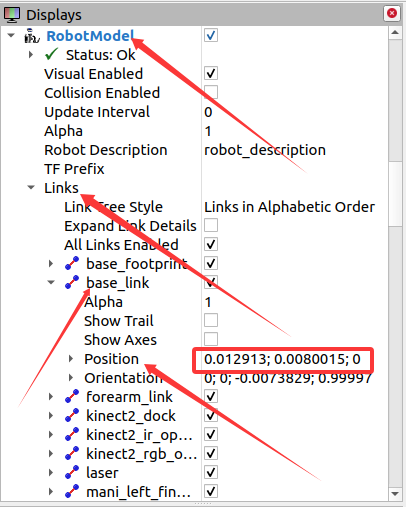Open the Link Tree Style dropdown value
The image size is (406, 507).
289,207
